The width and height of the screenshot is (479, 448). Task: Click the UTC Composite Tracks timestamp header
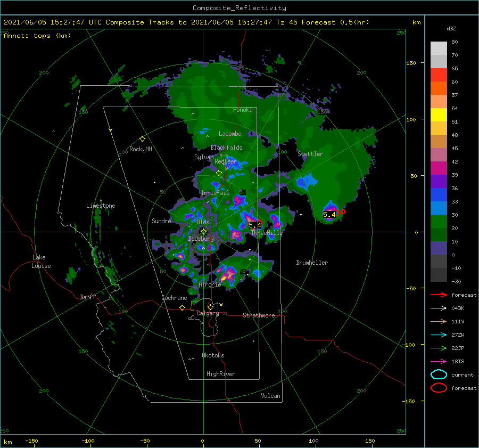(x=186, y=22)
